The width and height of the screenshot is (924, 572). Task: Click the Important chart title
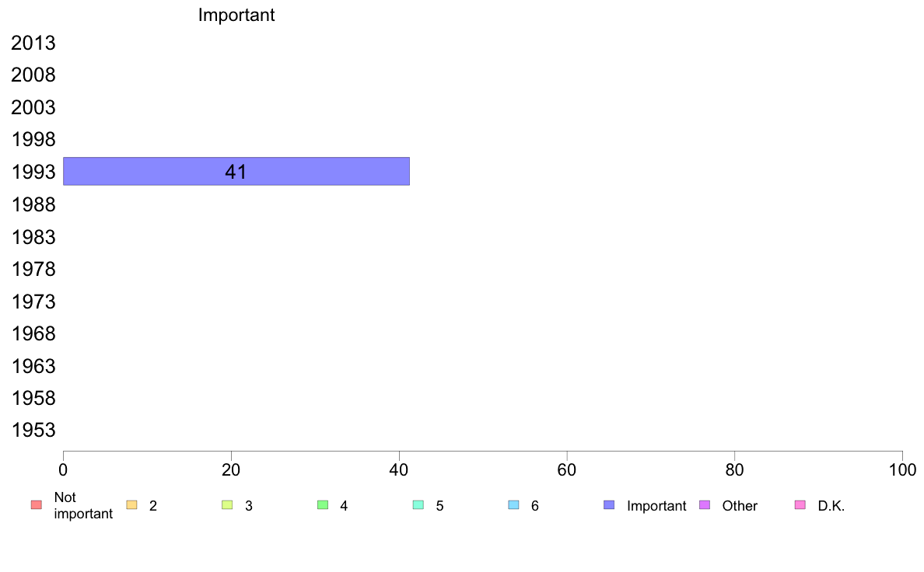(236, 15)
